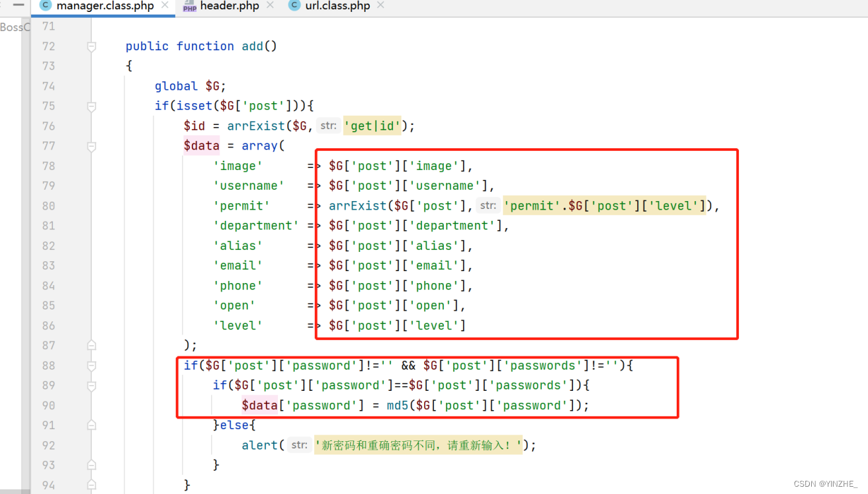Click the $data variable on line 77
Image resolution: width=868 pixels, height=494 pixels.
point(202,145)
